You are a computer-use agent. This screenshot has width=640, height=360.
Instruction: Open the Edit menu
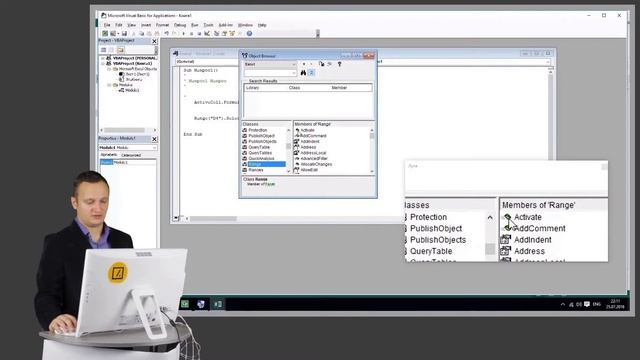coord(119,25)
